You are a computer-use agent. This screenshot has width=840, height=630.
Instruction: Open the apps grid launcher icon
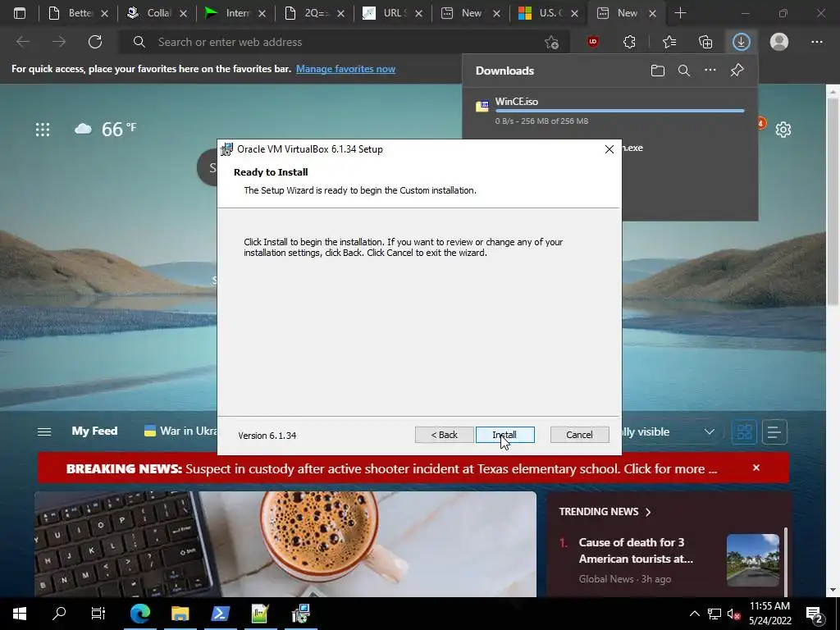43,129
